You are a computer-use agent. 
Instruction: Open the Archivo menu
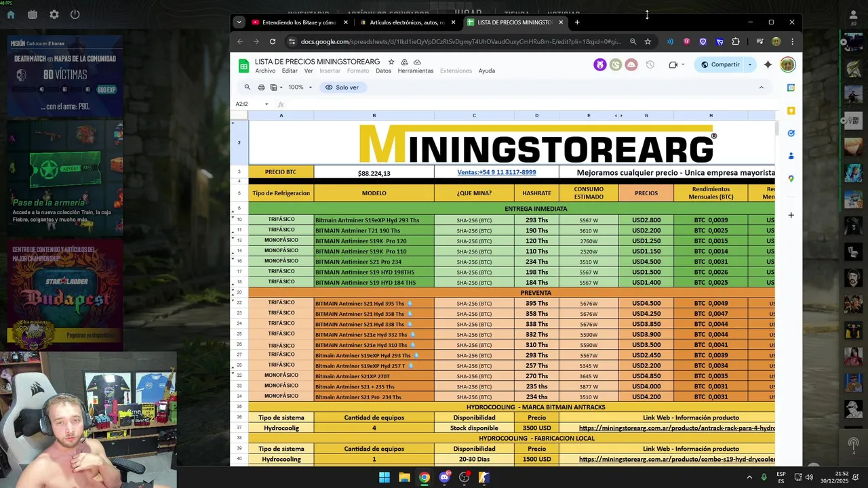[x=265, y=71]
